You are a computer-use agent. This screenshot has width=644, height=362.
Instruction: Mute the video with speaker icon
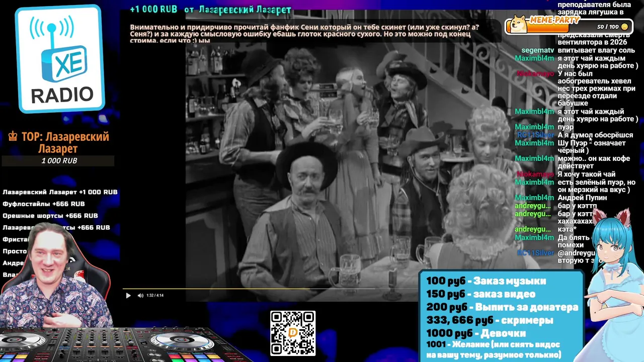pyautogui.click(x=140, y=296)
